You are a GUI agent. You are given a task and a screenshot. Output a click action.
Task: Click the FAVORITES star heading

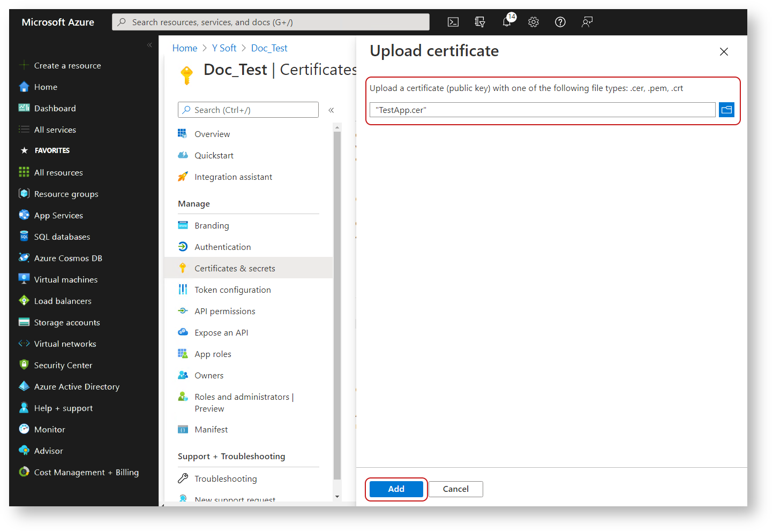[45, 150]
